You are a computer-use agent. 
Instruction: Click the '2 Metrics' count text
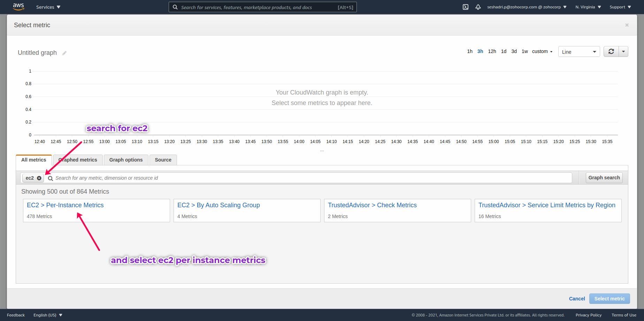pyautogui.click(x=338, y=216)
